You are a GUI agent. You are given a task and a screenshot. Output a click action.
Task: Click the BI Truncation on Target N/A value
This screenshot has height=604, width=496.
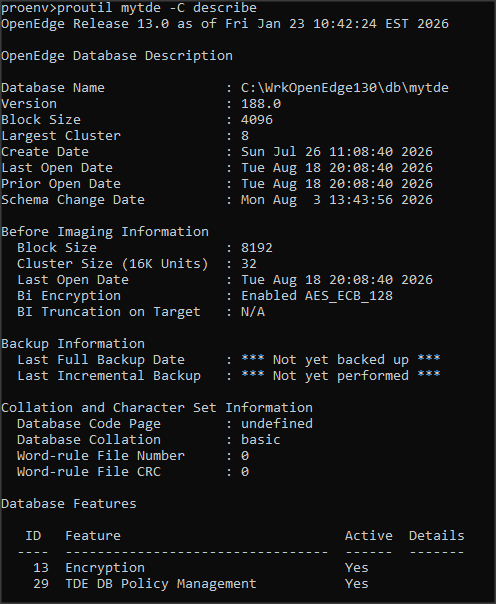tap(253, 312)
